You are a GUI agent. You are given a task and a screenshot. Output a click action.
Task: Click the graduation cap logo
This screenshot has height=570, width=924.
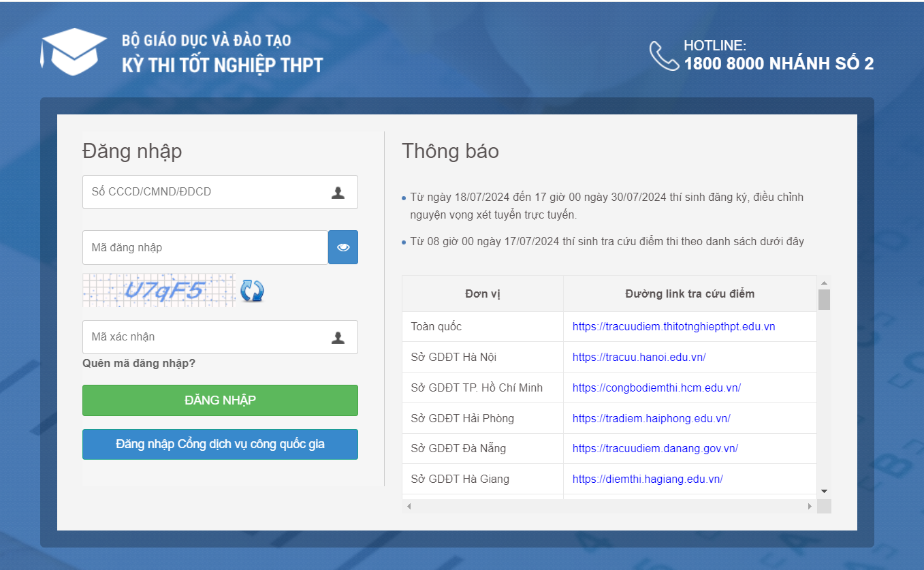click(74, 52)
